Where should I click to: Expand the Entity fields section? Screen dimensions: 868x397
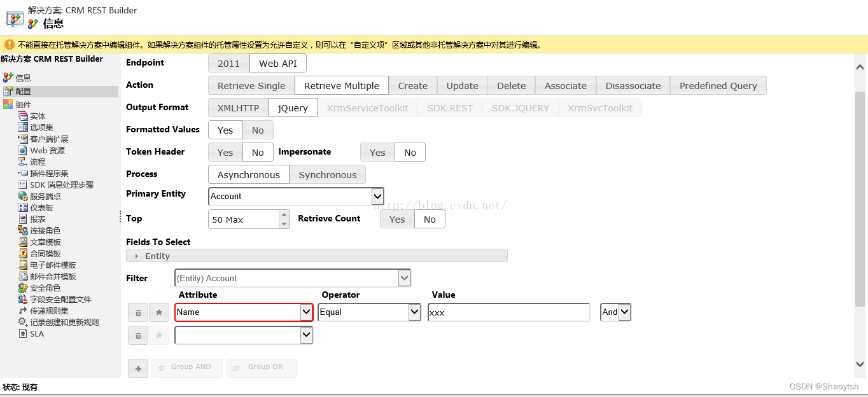137,255
